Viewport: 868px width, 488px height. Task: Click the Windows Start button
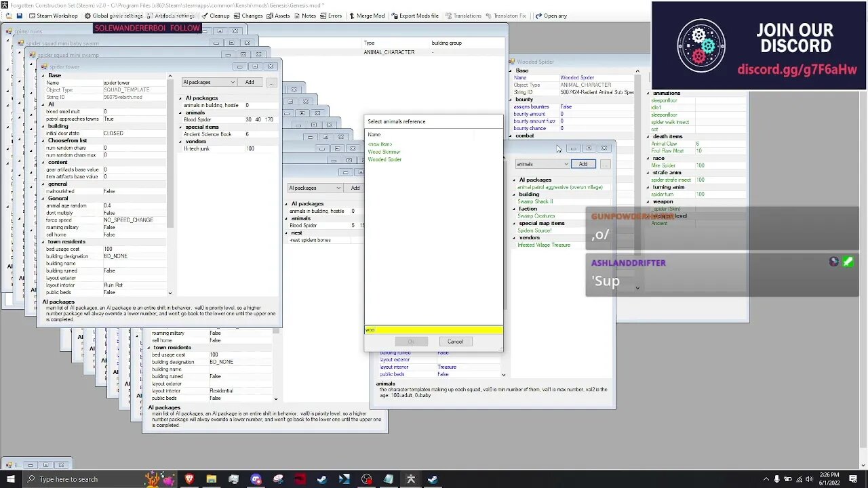pyautogui.click(x=10, y=479)
